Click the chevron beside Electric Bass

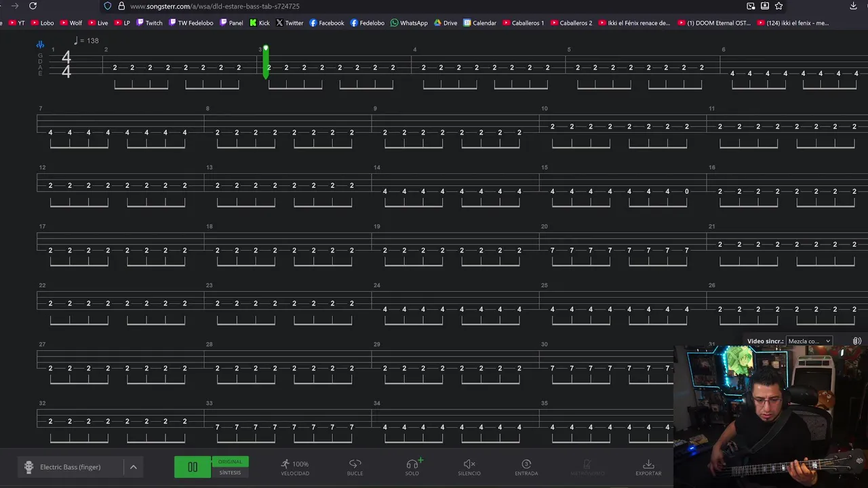[134, 467]
